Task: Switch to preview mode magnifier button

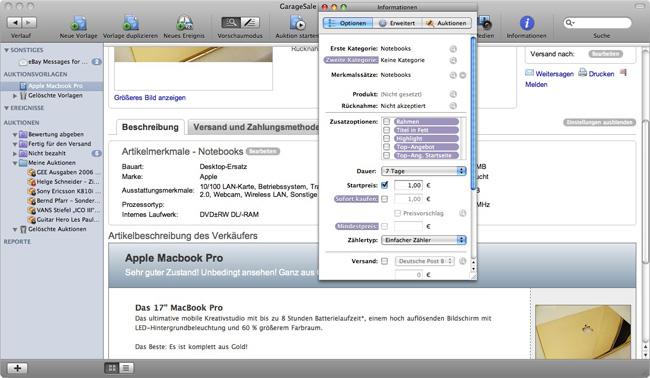Action: (x=230, y=22)
